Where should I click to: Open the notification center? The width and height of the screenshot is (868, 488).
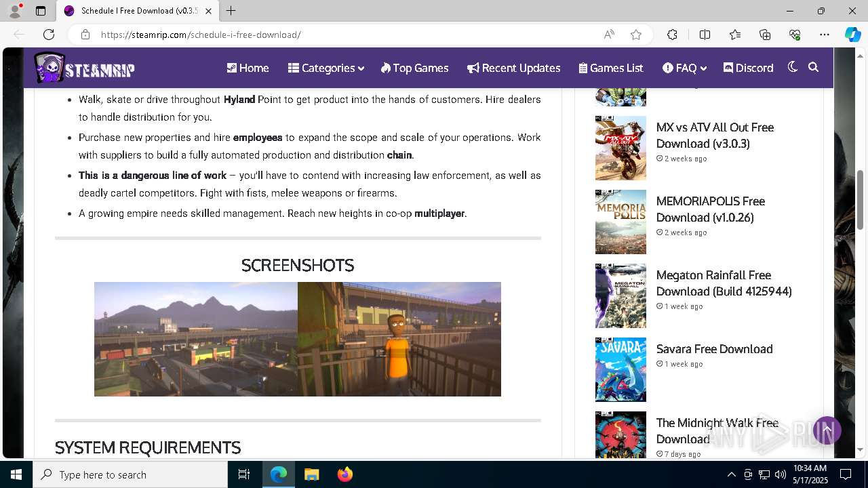(x=846, y=474)
